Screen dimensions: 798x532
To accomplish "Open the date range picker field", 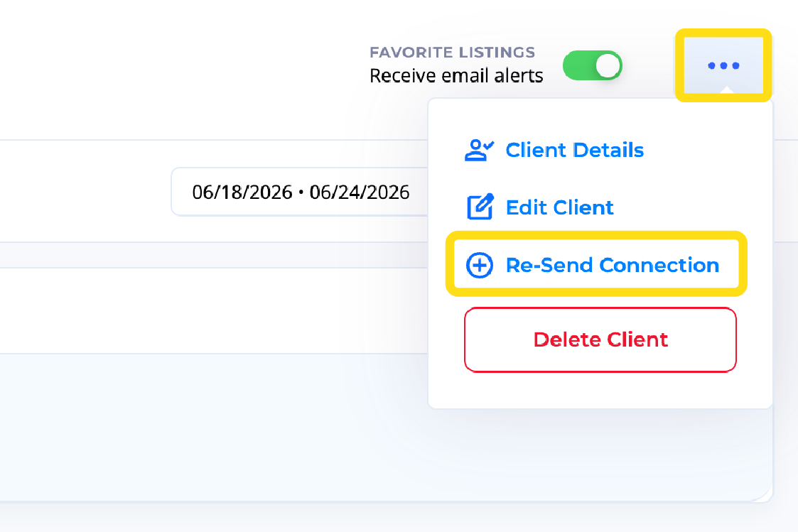I will pyautogui.click(x=300, y=192).
